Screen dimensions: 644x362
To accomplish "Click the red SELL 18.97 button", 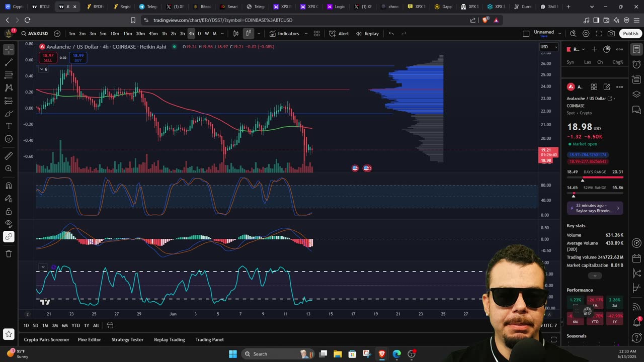I will tap(48, 58).
